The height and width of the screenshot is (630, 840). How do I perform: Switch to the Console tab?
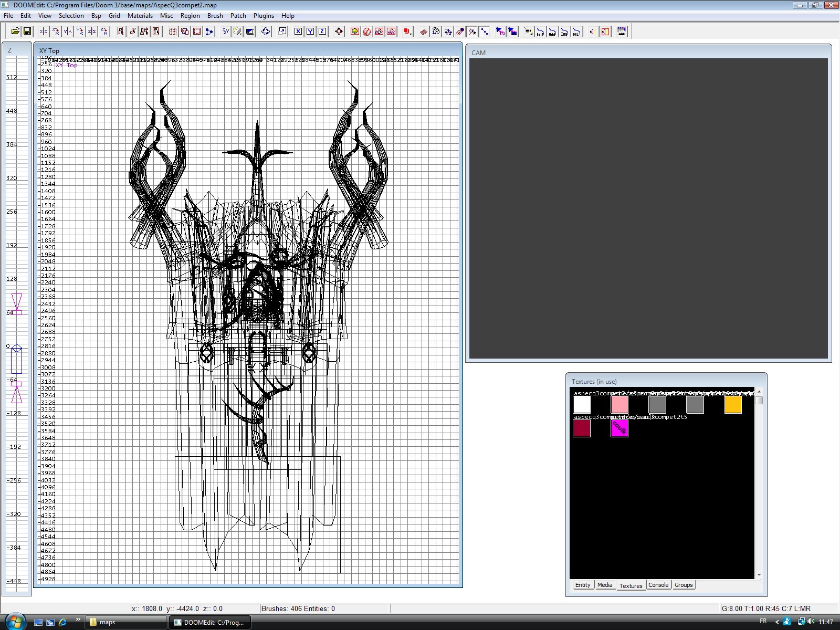[x=658, y=585]
